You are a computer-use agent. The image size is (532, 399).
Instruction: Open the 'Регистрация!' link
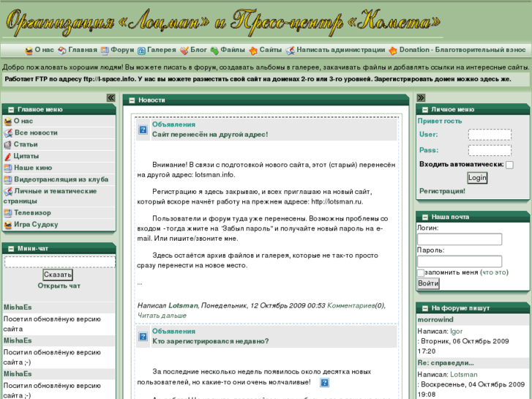(x=443, y=191)
